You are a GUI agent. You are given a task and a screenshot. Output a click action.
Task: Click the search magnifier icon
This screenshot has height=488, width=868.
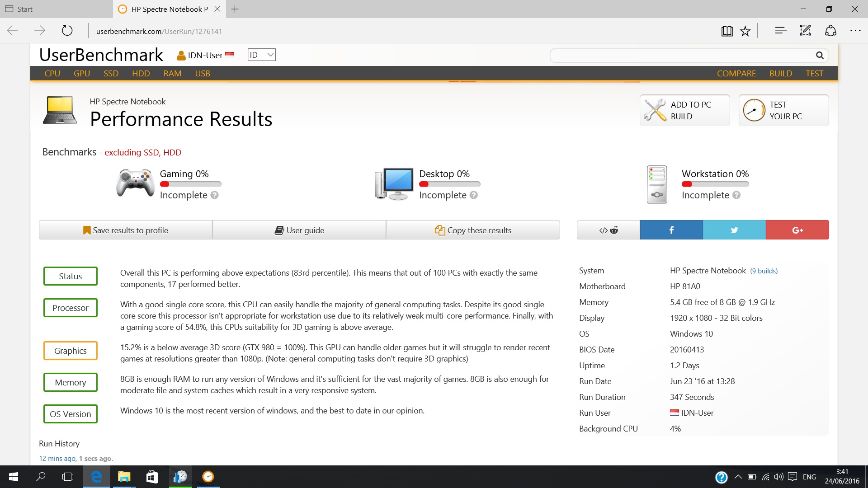[819, 55]
